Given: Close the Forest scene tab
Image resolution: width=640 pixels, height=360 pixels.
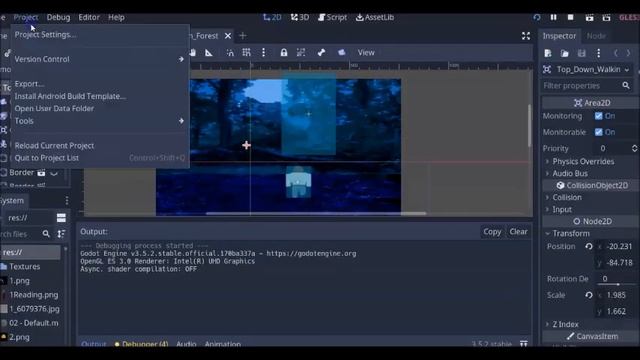Looking at the screenshot, I should coord(228,36).
